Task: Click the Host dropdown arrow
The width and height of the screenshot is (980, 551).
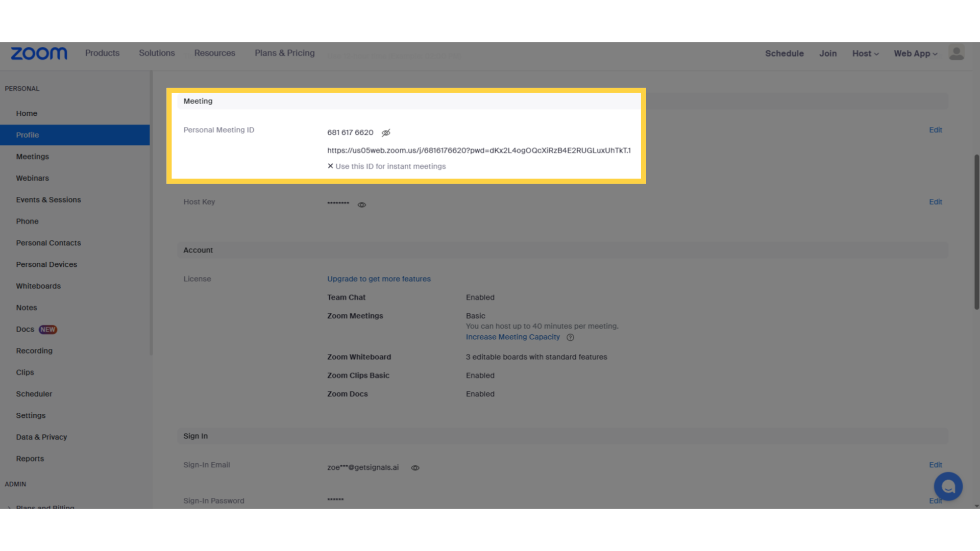Action: (x=876, y=54)
